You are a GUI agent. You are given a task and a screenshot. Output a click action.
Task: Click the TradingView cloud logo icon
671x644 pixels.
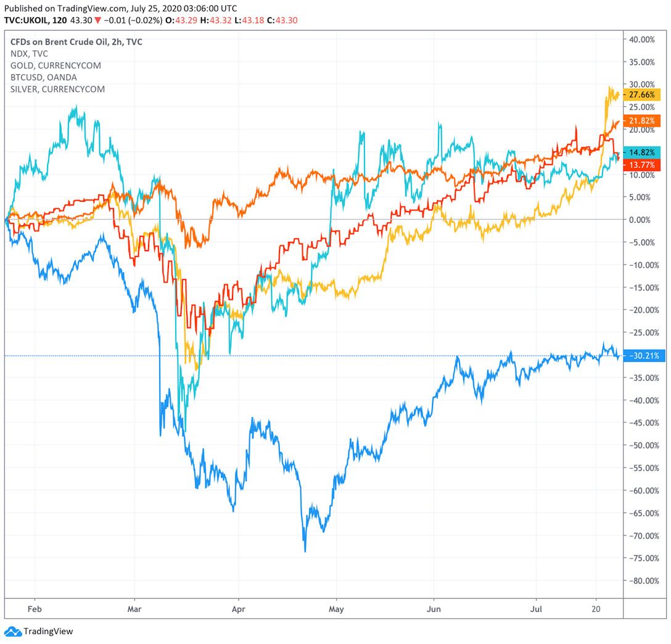[x=12, y=631]
